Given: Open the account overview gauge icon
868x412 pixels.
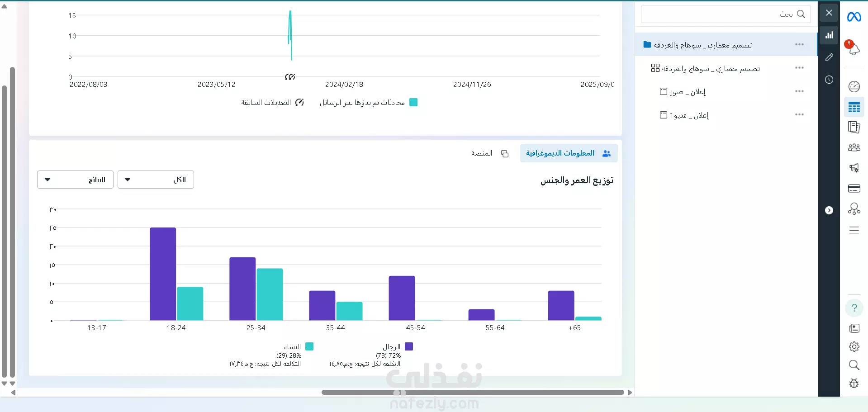Looking at the screenshot, I should click(x=854, y=86).
